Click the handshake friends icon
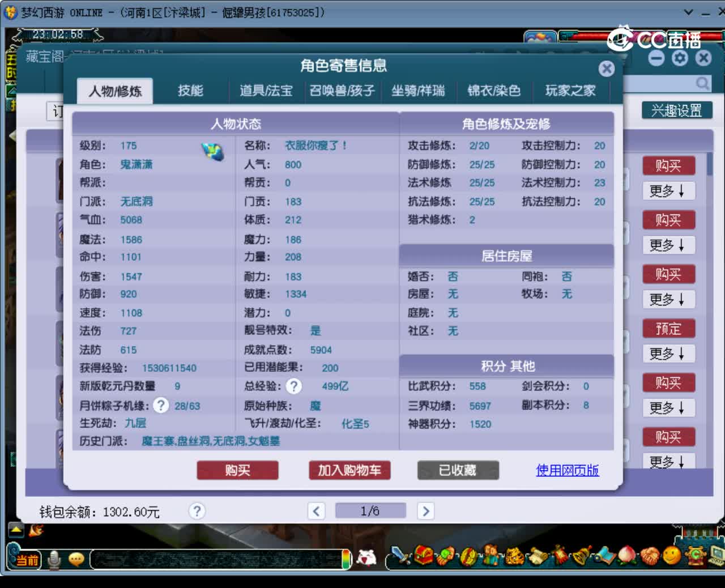 coord(650,556)
